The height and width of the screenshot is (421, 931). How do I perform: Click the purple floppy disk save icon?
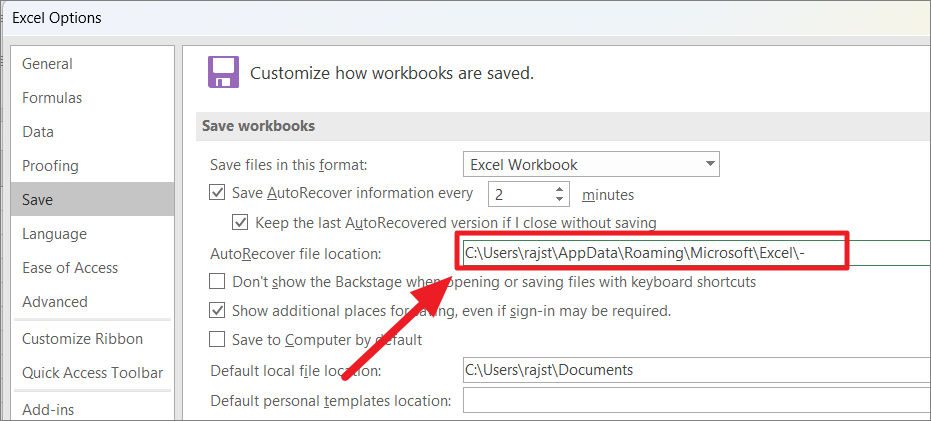pyautogui.click(x=223, y=72)
